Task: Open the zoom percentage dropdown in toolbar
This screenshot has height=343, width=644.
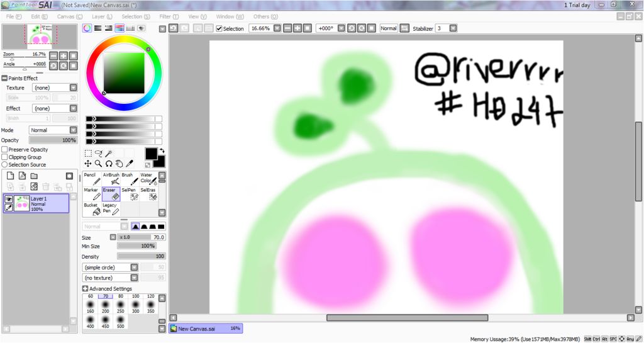Action: (x=277, y=28)
